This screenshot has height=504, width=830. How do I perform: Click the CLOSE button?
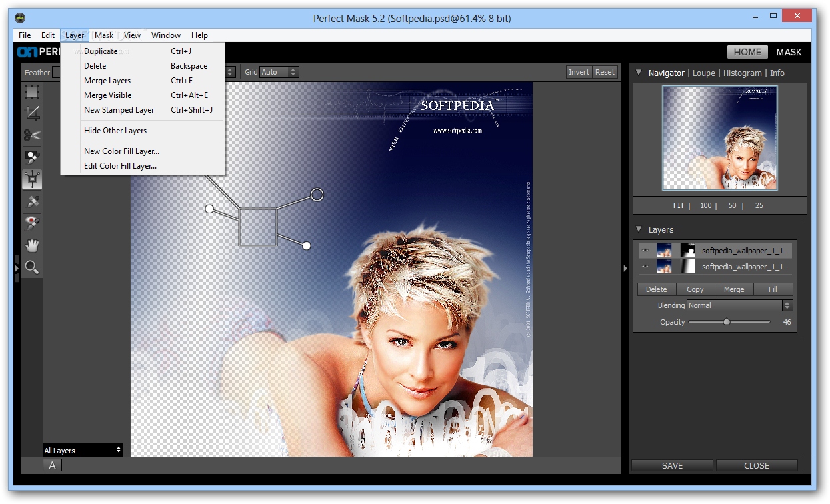[757, 466]
